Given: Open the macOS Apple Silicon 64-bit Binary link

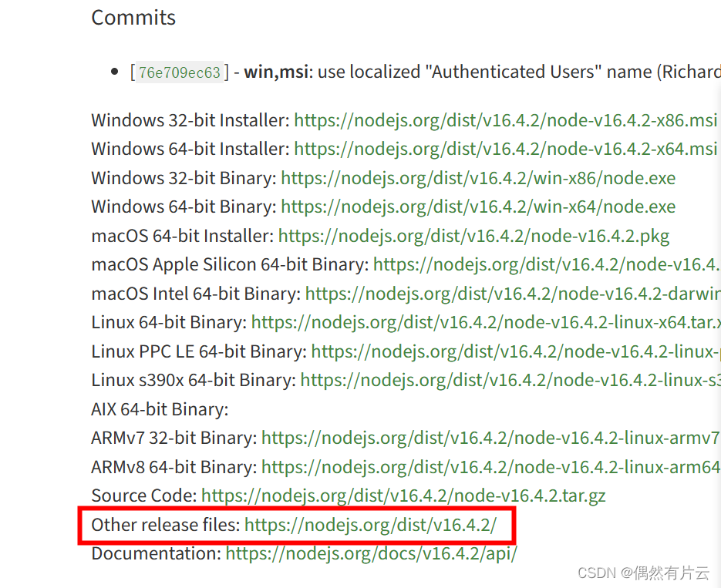Looking at the screenshot, I should [x=547, y=265].
